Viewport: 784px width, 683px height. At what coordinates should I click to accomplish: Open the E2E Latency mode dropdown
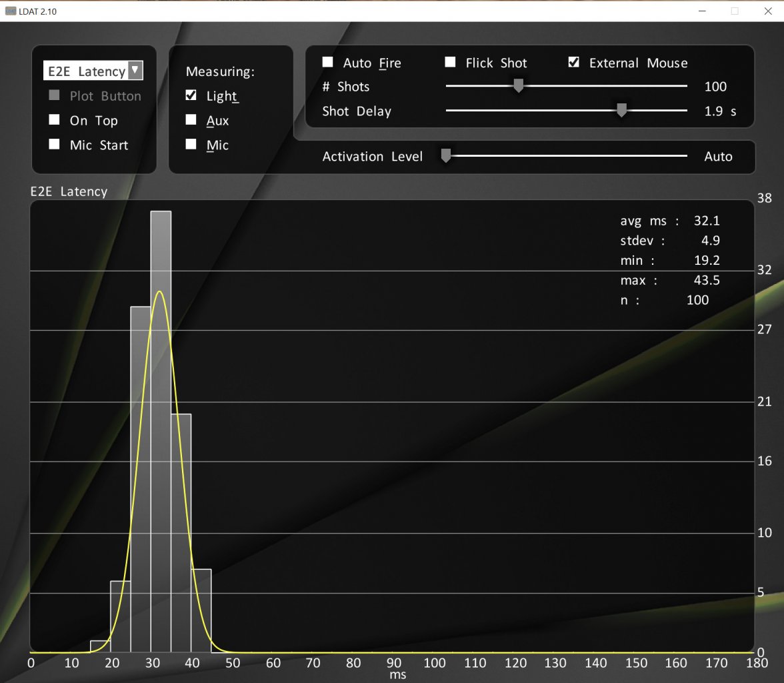(x=93, y=71)
